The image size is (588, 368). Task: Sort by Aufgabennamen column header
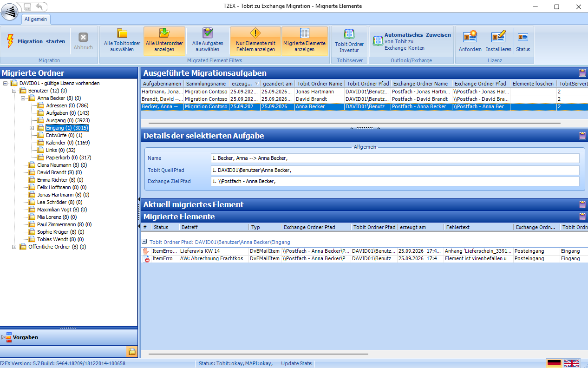162,84
